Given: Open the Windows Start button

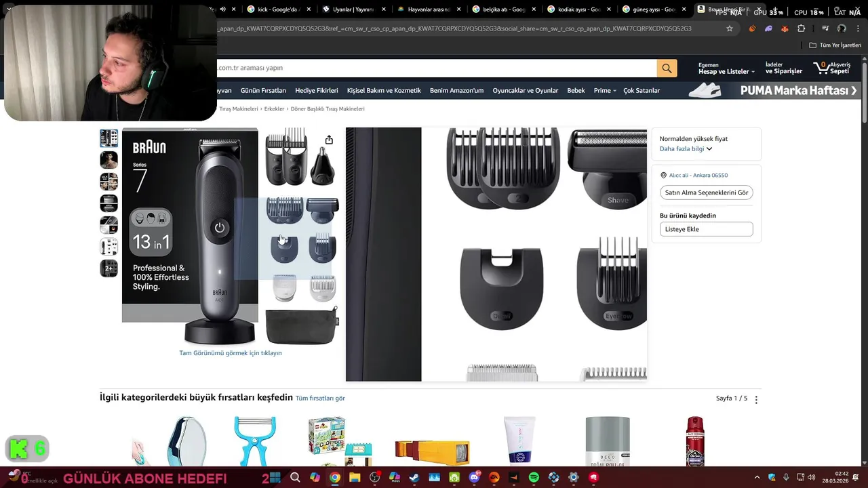Looking at the screenshot, I should click(x=275, y=478).
